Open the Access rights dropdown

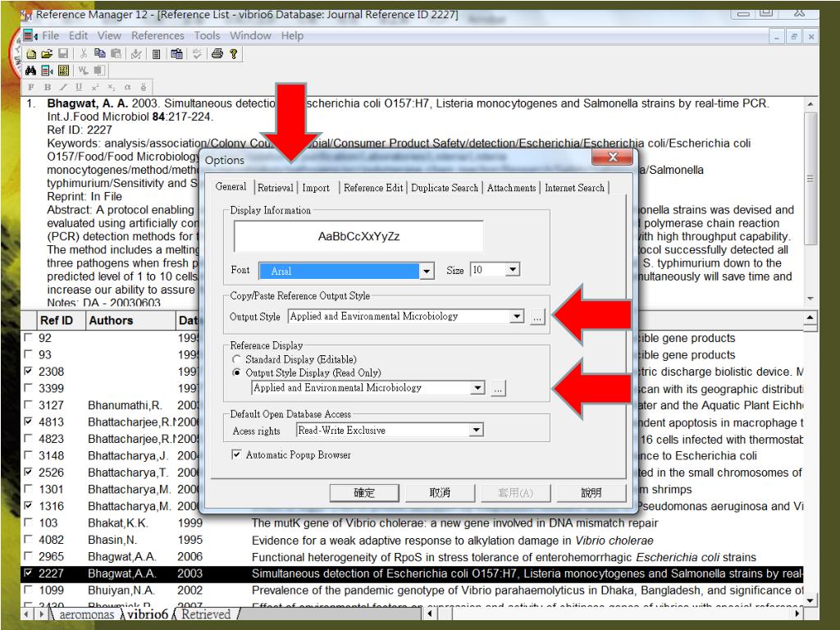click(x=476, y=430)
